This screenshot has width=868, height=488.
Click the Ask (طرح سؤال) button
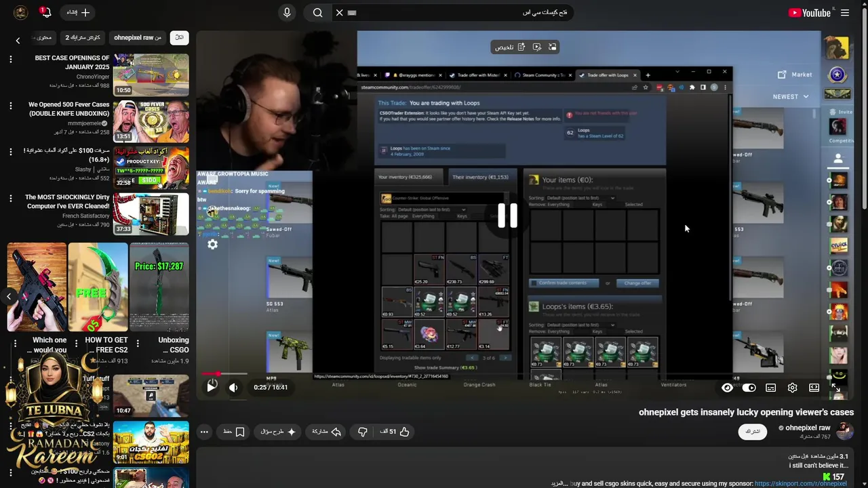278,432
